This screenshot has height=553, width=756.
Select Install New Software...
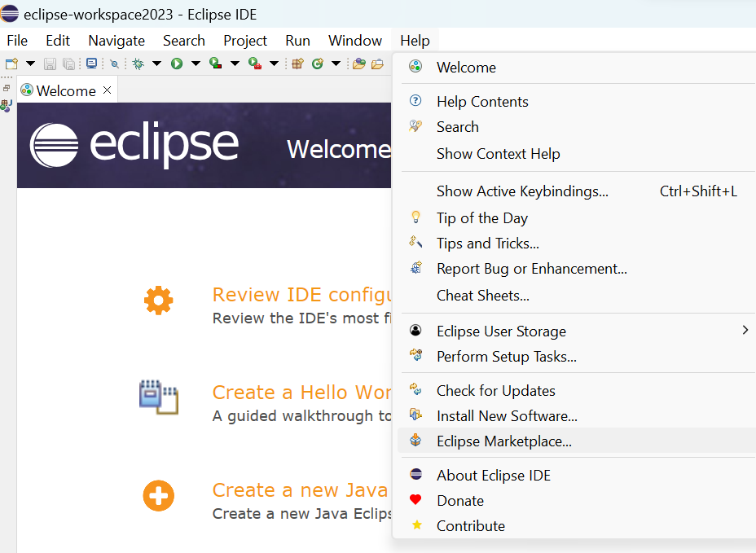577,416
